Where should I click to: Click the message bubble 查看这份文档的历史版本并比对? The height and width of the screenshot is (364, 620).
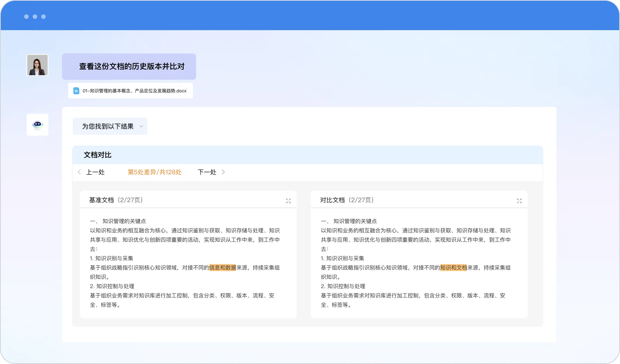pos(129,67)
